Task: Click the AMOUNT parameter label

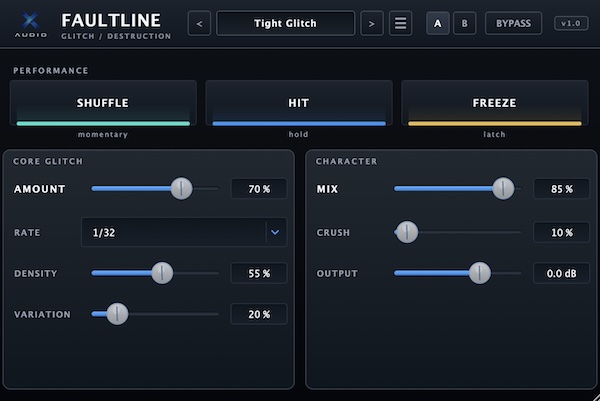Action: pos(39,189)
